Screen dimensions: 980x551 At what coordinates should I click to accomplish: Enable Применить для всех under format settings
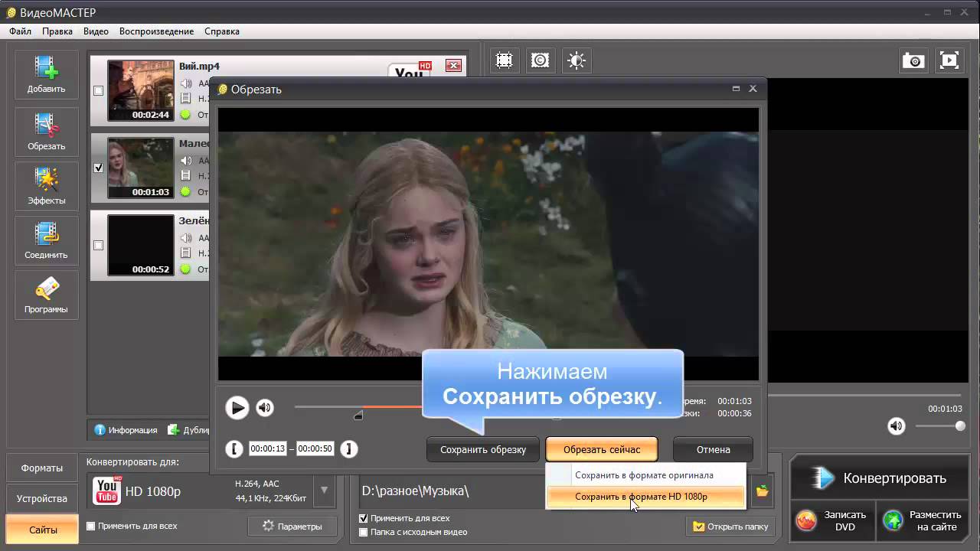click(91, 526)
